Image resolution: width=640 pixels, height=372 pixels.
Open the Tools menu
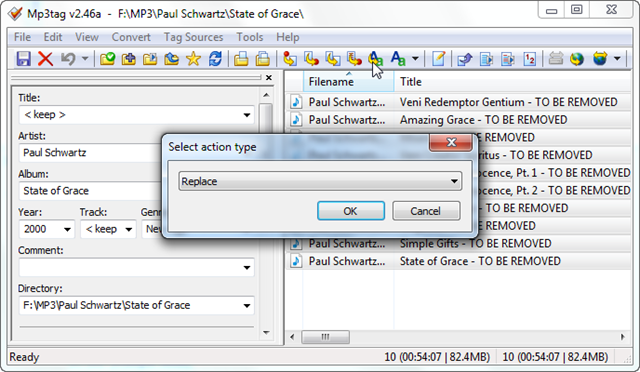(x=250, y=37)
